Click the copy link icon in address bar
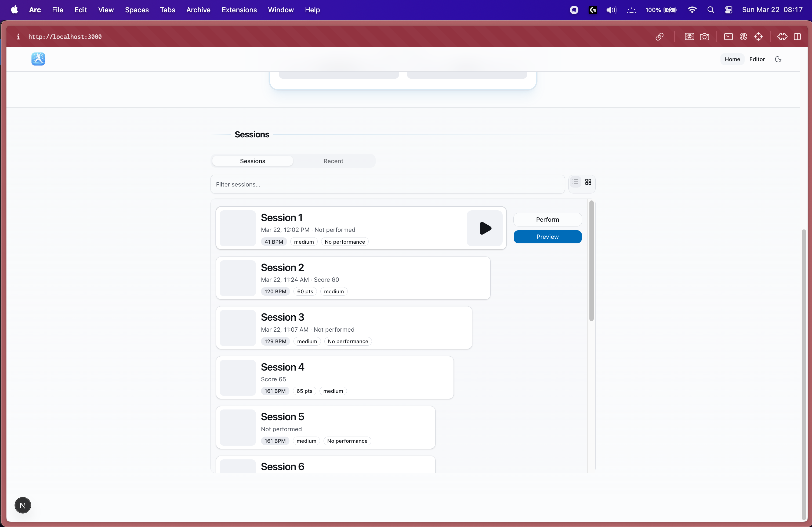 pos(659,37)
